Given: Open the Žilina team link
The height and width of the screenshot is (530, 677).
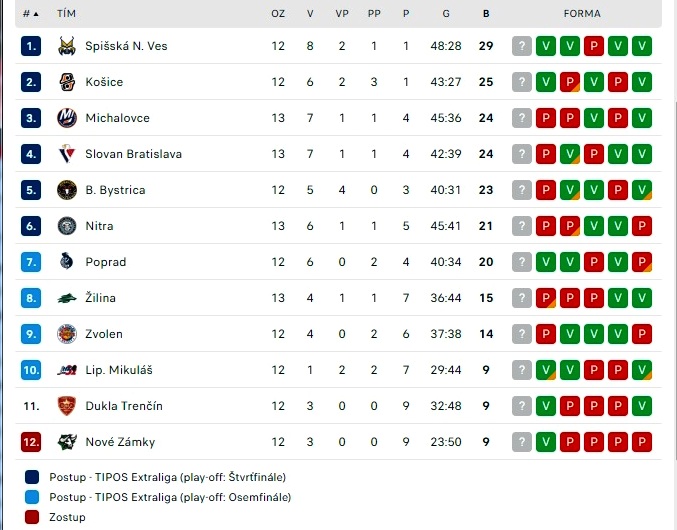Looking at the screenshot, I should (100, 298).
